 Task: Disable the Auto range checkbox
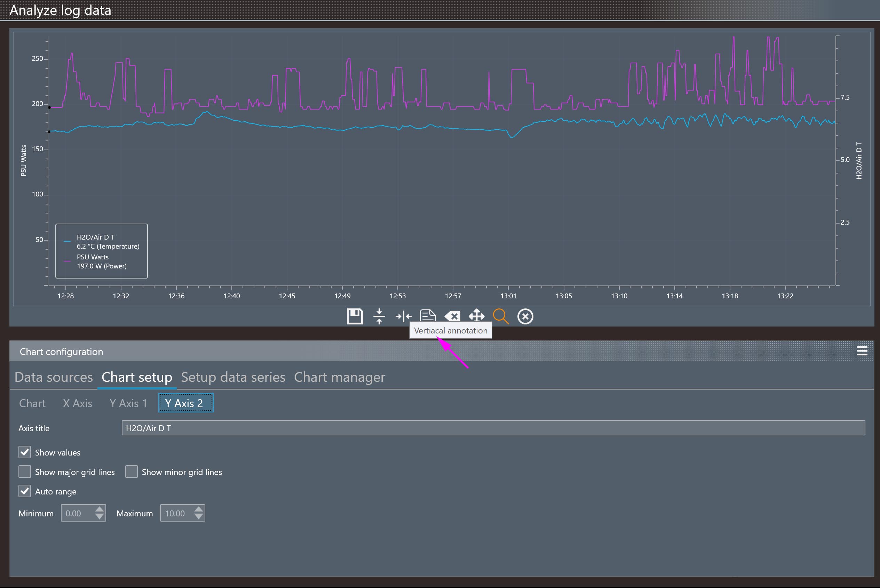click(25, 491)
